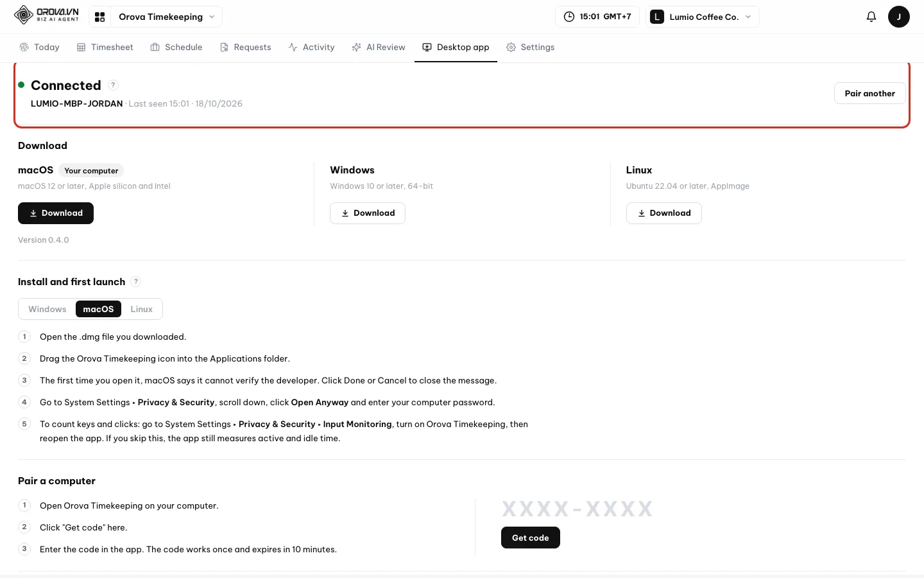The width and height of the screenshot is (924, 578).
Task: Click the help icon next to Install and first launch
Action: point(135,281)
